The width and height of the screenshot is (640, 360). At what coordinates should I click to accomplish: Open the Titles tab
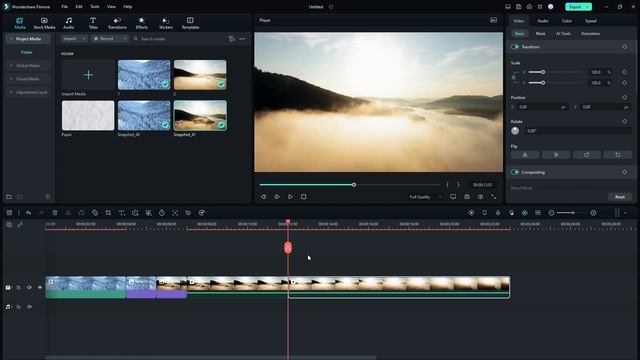point(93,23)
